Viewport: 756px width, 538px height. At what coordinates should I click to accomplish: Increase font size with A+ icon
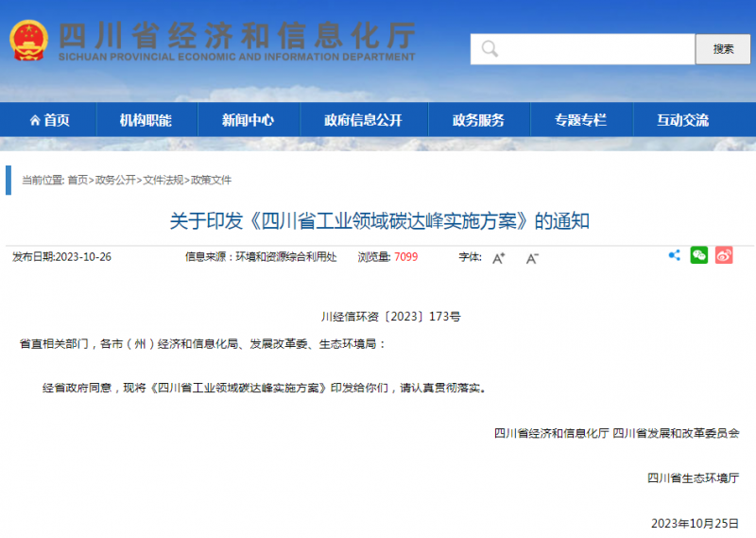tap(499, 258)
